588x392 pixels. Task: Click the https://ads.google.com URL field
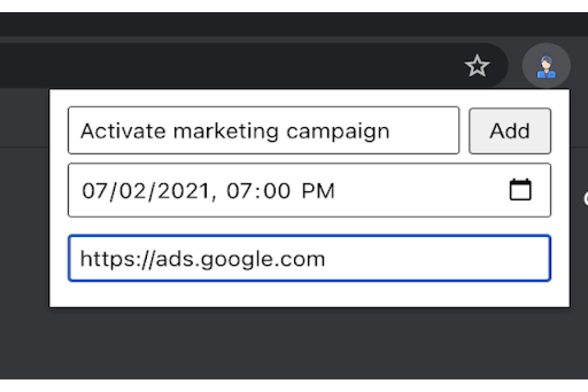(x=309, y=258)
